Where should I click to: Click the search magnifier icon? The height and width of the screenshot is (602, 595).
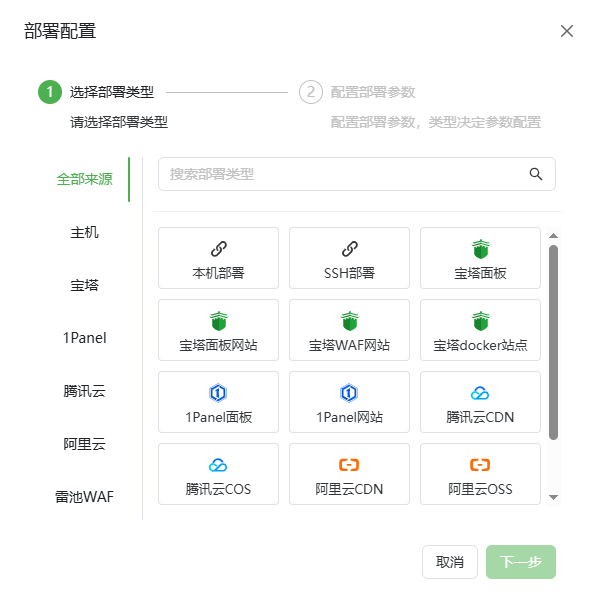click(x=536, y=174)
